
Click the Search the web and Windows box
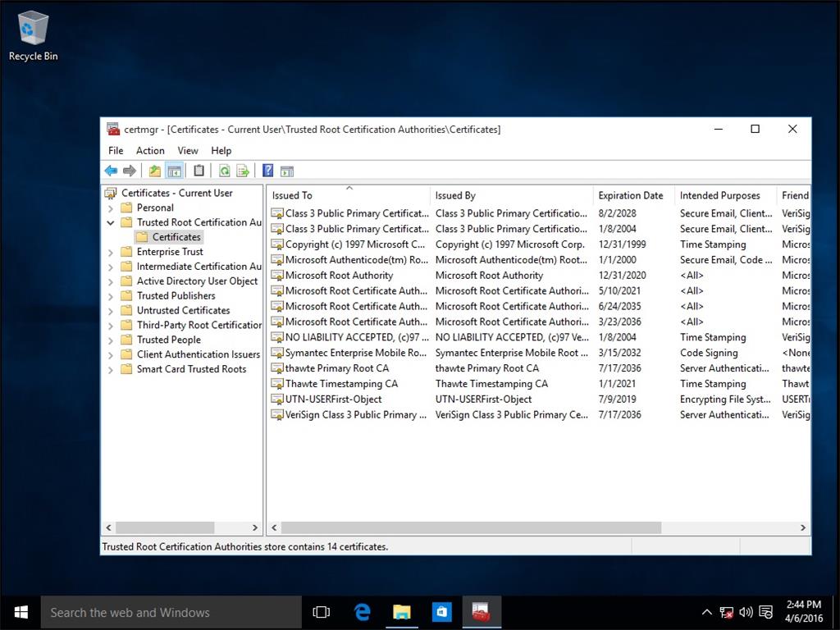click(x=171, y=612)
